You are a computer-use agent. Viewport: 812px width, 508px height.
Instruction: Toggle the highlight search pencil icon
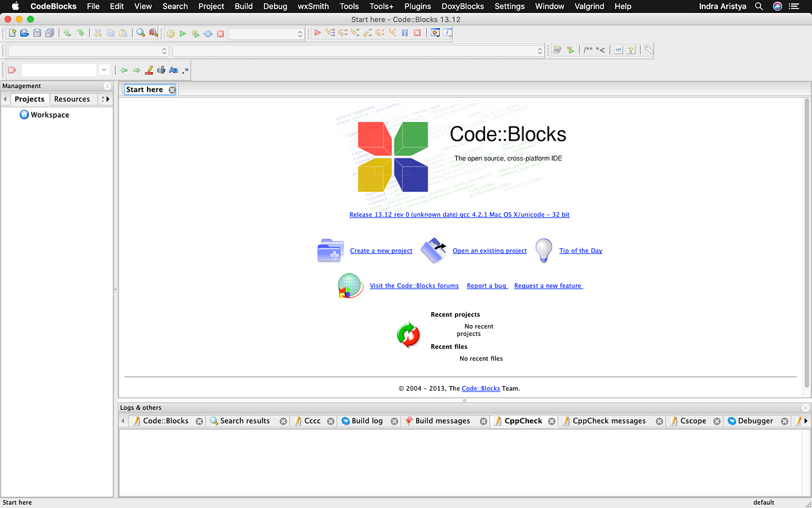[x=149, y=70]
